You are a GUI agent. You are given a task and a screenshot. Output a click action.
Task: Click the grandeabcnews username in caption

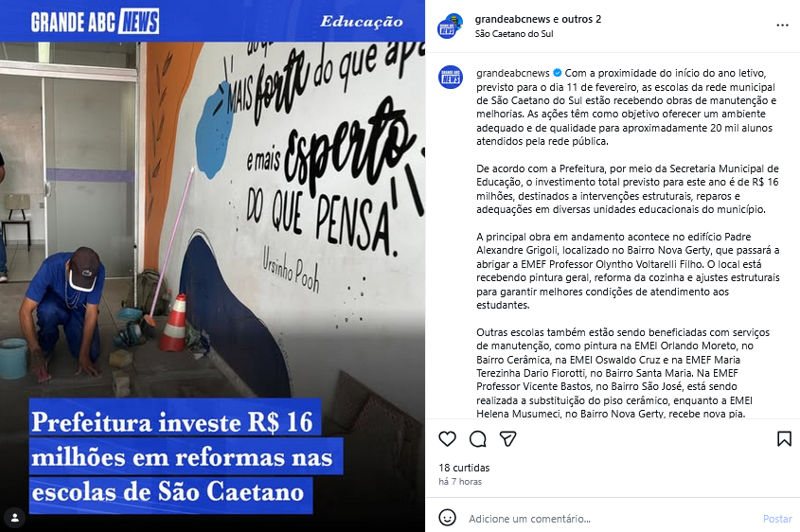click(x=513, y=73)
